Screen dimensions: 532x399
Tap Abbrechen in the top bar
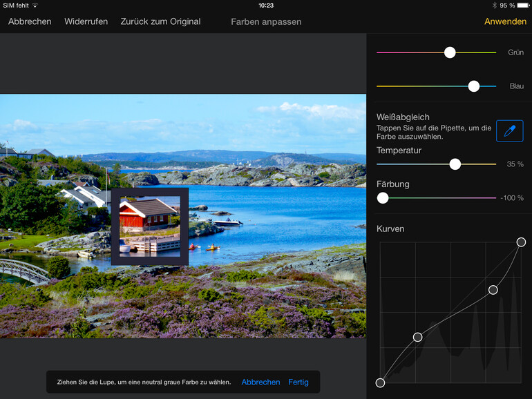pos(30,21)
